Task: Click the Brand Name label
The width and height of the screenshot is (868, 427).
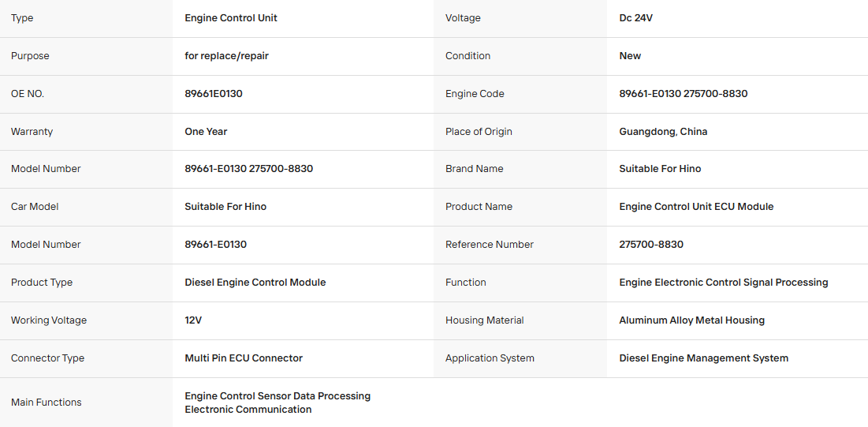Action: pos(475,169)
